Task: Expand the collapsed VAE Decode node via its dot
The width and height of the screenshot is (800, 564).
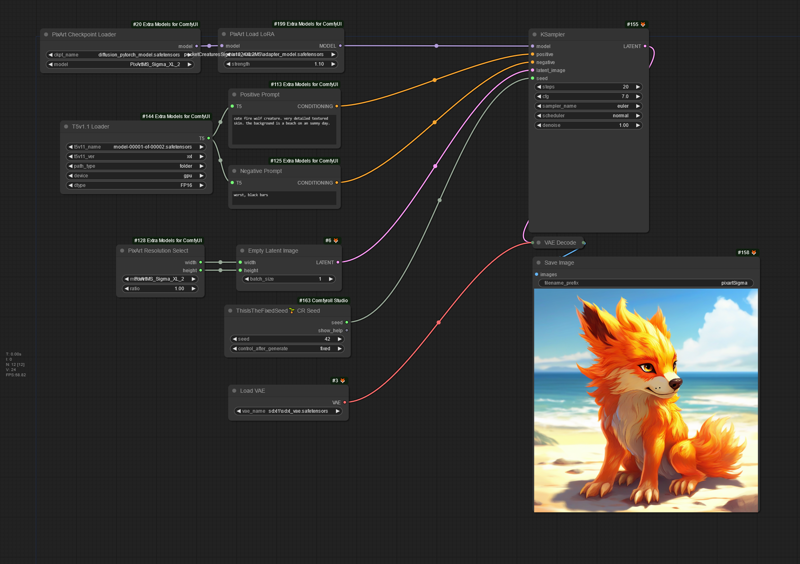Action: tap(538, 243)
